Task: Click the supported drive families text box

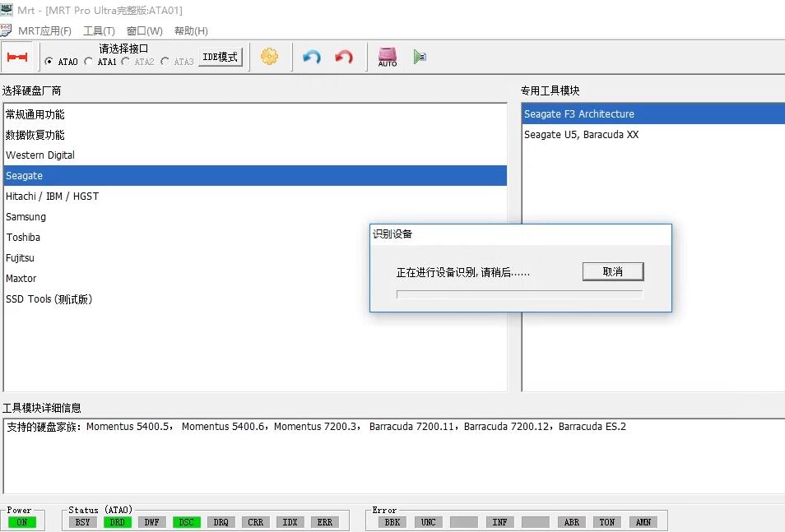Action: point(394,456)
